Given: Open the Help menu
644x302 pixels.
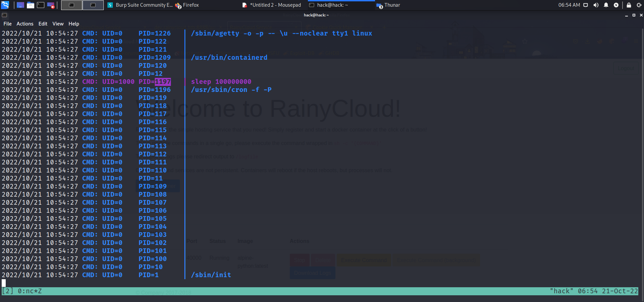Looking at the screenshot, I should pos(74,24).
